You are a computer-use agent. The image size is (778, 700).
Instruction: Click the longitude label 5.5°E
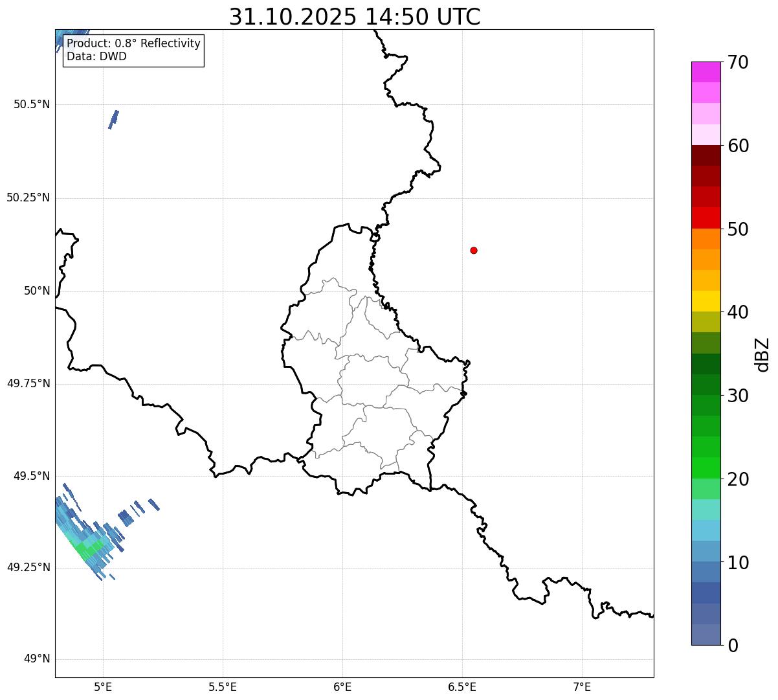coord(223,686)
